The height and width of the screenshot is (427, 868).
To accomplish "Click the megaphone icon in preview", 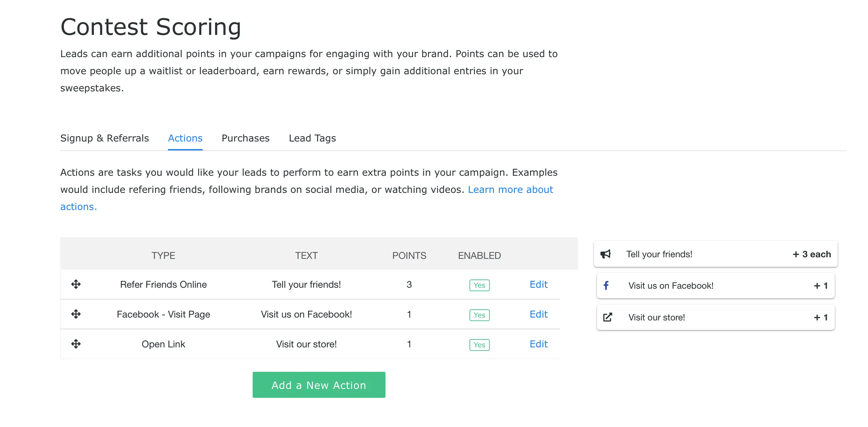I will coord(606,254).
